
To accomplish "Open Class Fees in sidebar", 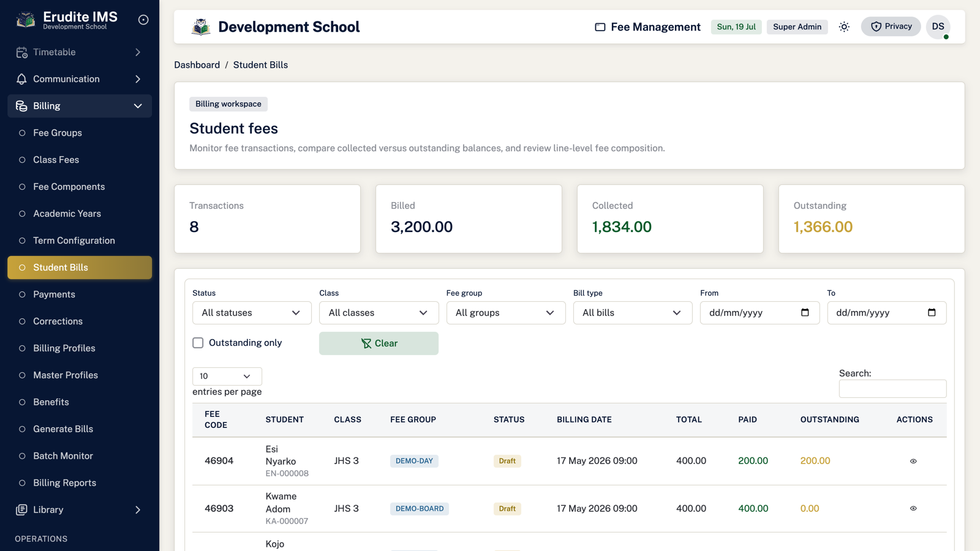I will pyautogui.click(x=80, y=160).
